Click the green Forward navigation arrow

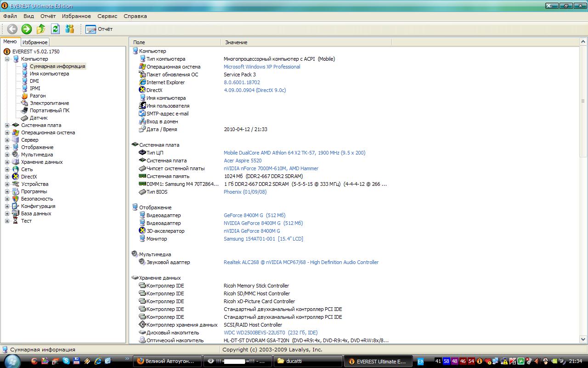click(x=27, y=29)
